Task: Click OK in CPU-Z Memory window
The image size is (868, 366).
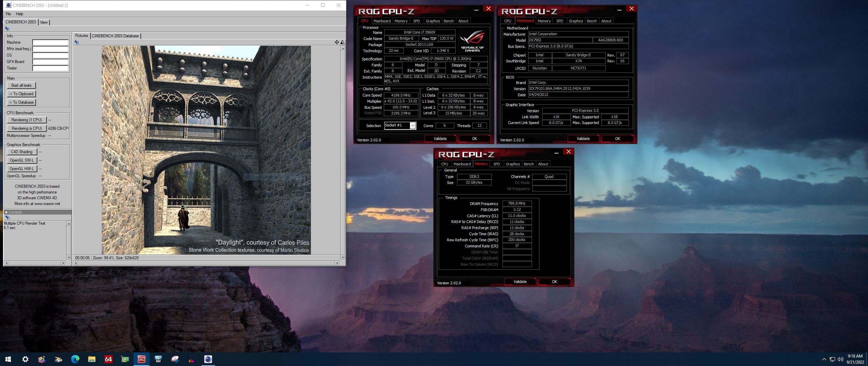Action: pos(554,282)
